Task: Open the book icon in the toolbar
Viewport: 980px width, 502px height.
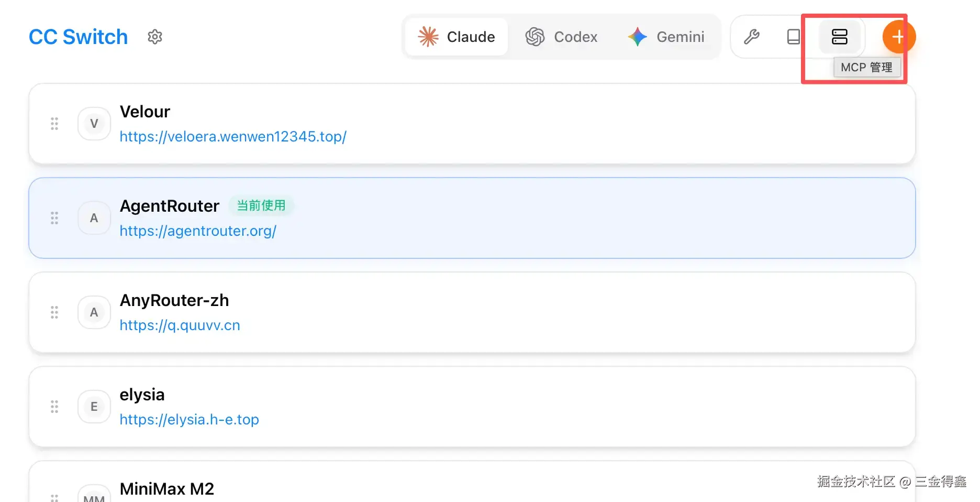Action: 794,37
